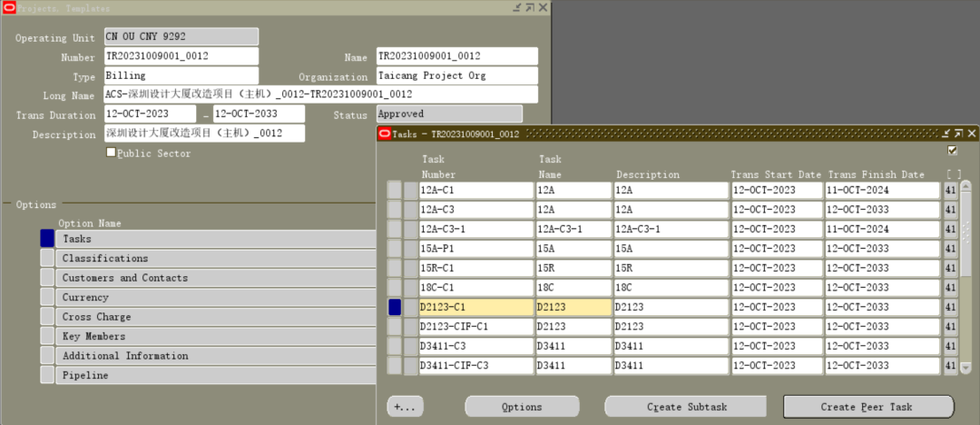
Task: Click the flexfield button 41 on the D3411-CIF-C3 row
Action: point(951,366)
